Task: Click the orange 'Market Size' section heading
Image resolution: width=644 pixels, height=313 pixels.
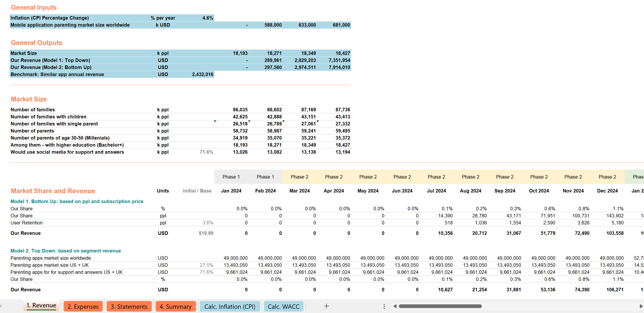Action: (29, 99)
